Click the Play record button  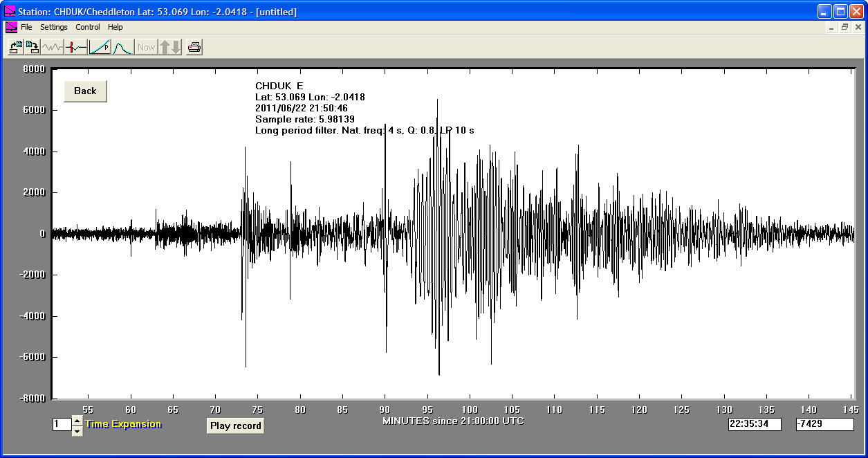(x=235, y=425)
